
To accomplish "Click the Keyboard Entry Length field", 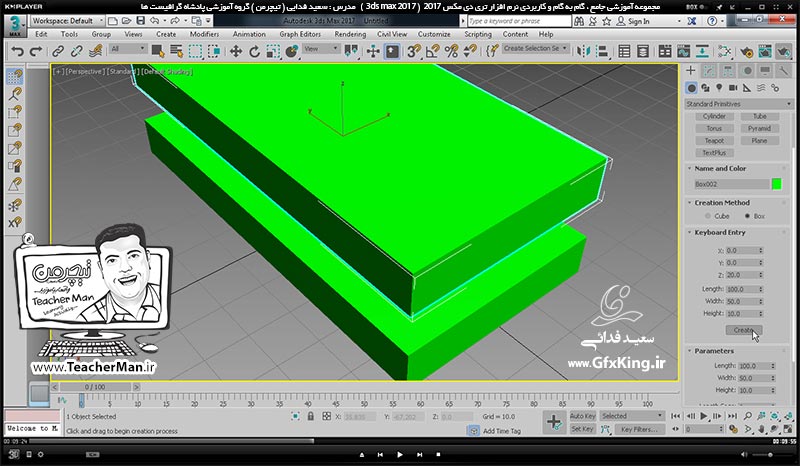I will tap(744, 289).
